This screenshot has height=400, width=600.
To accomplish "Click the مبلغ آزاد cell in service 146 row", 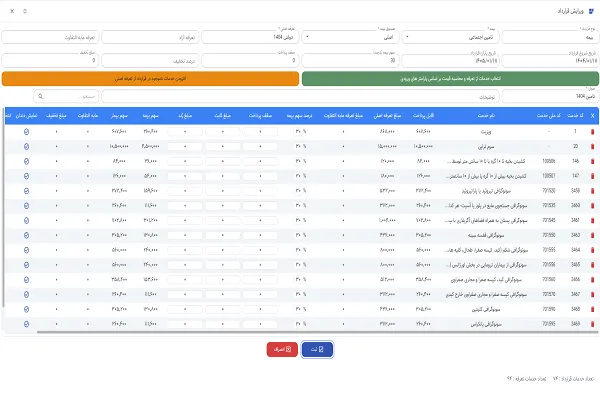I will pyautogui.click(x=185, y=161).
